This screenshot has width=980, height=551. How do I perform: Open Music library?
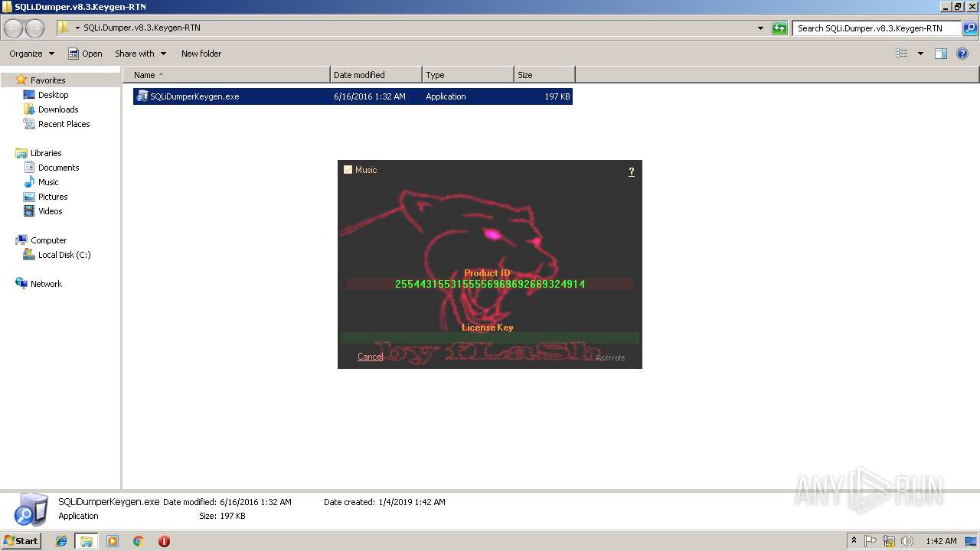(48, 182)
